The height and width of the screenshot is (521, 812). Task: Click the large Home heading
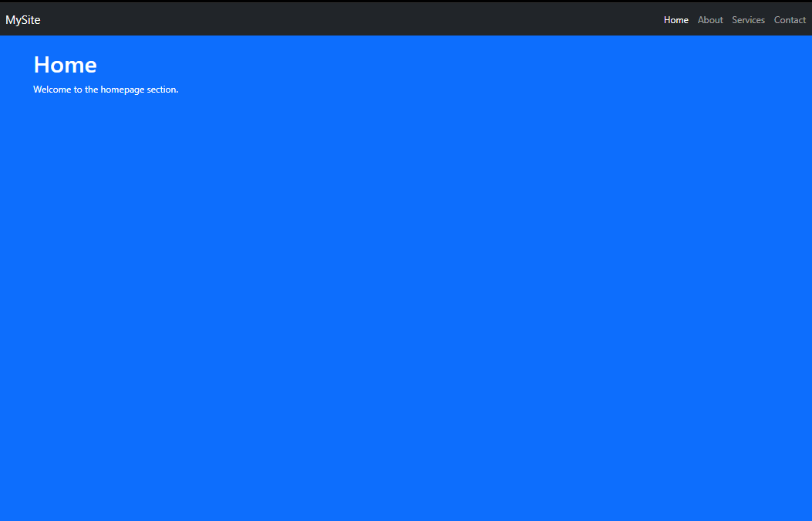point(66,65)
